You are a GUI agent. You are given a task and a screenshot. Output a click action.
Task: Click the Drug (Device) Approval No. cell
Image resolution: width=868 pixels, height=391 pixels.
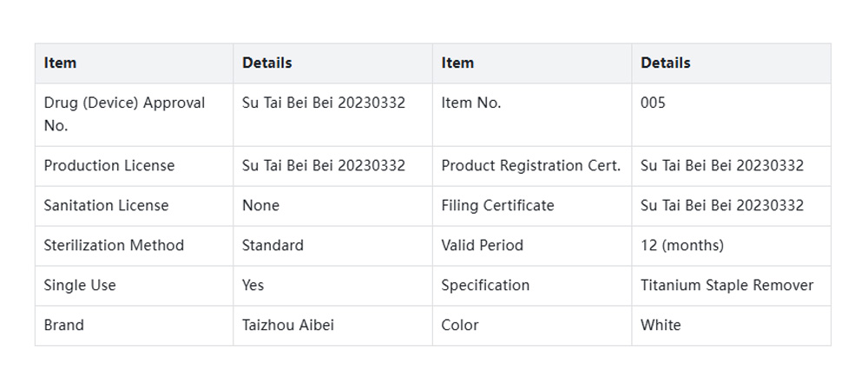(124, 114)
